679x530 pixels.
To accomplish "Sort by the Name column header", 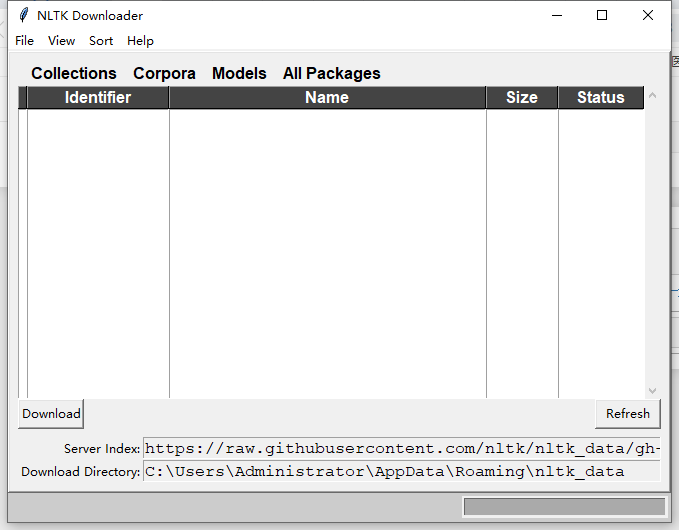I will coord(327,97).
